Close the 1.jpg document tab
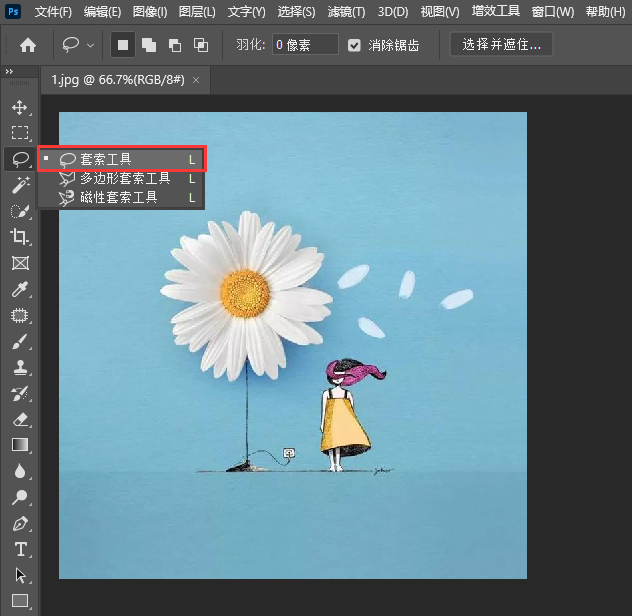 196,79
